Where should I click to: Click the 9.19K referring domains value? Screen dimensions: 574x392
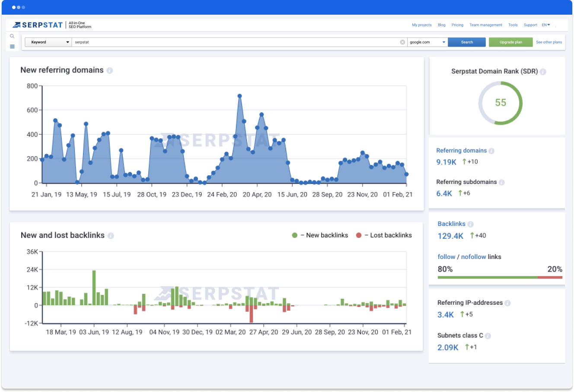(x=446, y=162)
